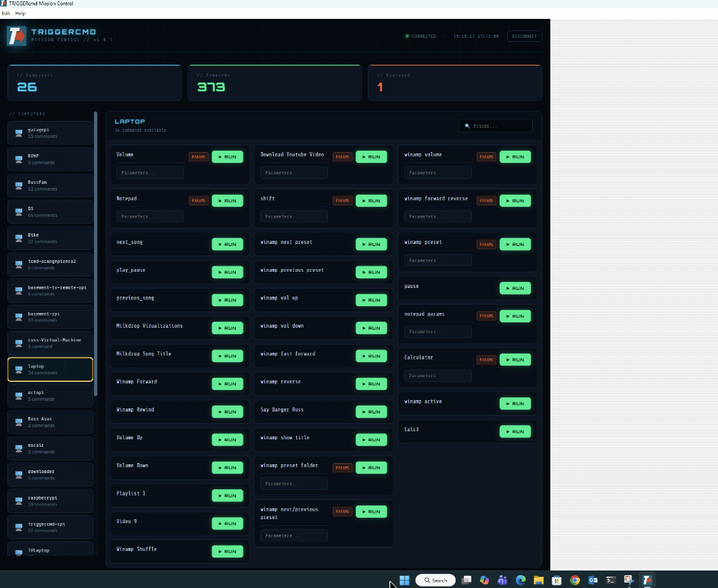Click the garagepi computer icon
Viewport: 718px width, 588px height.
(19, 133)
